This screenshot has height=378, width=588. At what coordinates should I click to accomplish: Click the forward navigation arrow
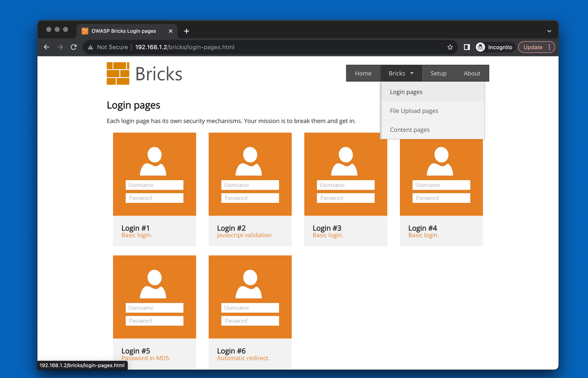click(x=60, y=47)
